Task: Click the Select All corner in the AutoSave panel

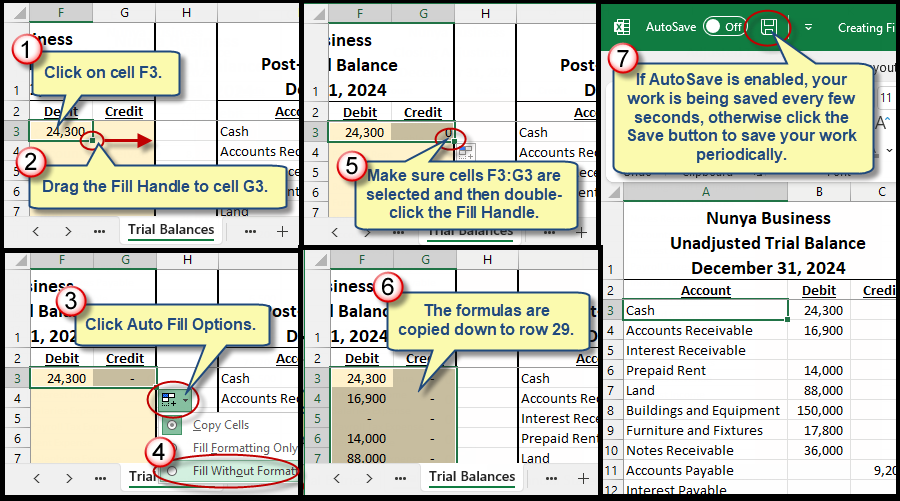Action: (614, 192)
